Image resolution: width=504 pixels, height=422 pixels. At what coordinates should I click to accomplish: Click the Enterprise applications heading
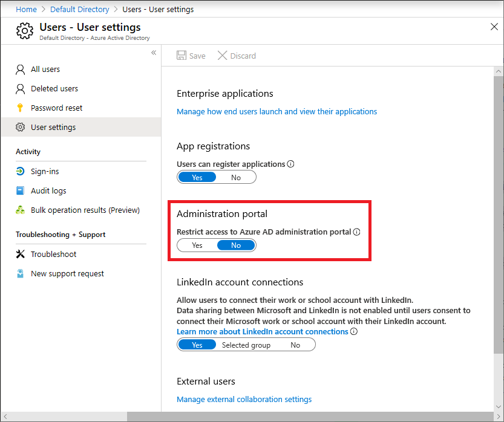coord(224,94)
